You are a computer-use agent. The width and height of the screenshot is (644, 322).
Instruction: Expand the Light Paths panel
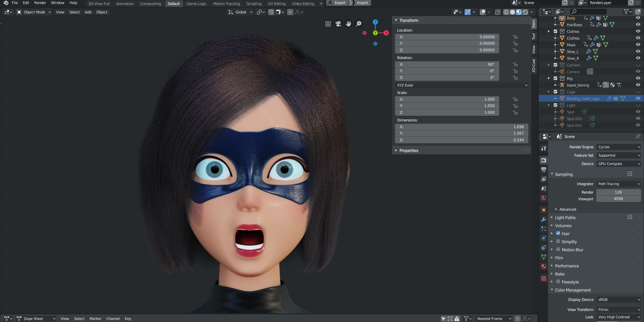565,217
